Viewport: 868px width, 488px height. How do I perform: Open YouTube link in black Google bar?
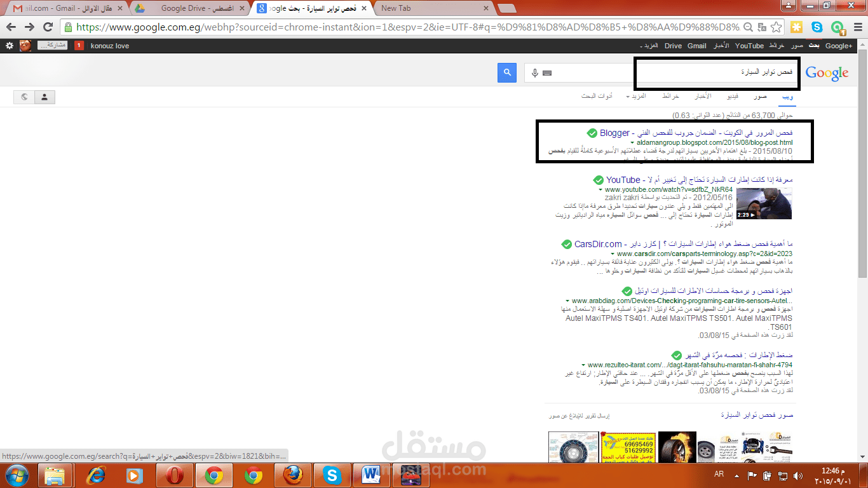tap(749, 46)
